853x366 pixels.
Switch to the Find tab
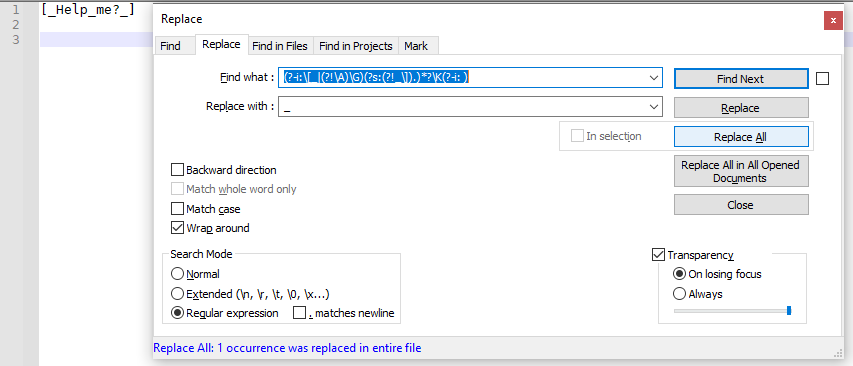(x=170, y=46)
